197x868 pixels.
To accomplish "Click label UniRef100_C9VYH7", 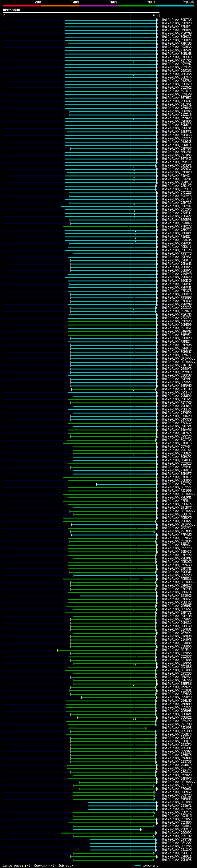I will [x=177, y=64].
